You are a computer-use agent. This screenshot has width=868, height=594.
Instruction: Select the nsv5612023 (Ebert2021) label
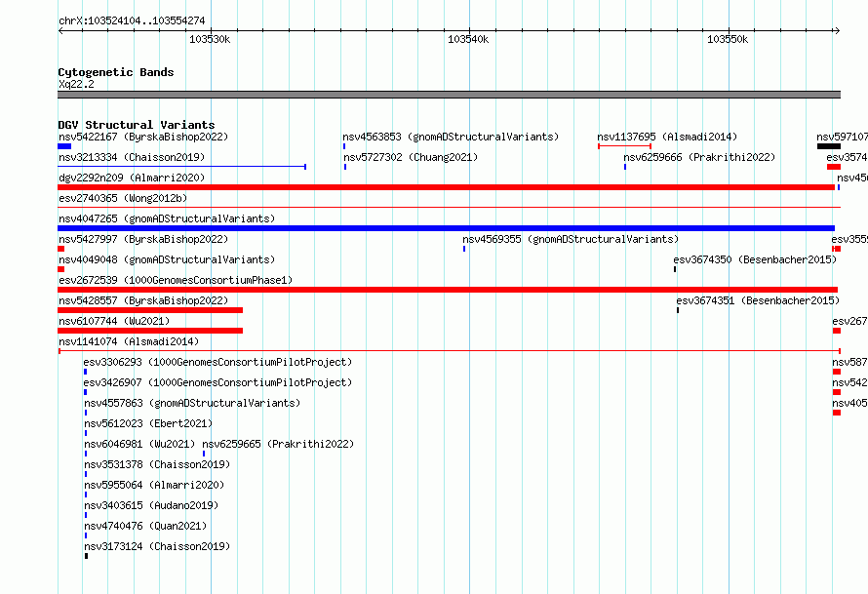tap(148, 423)
